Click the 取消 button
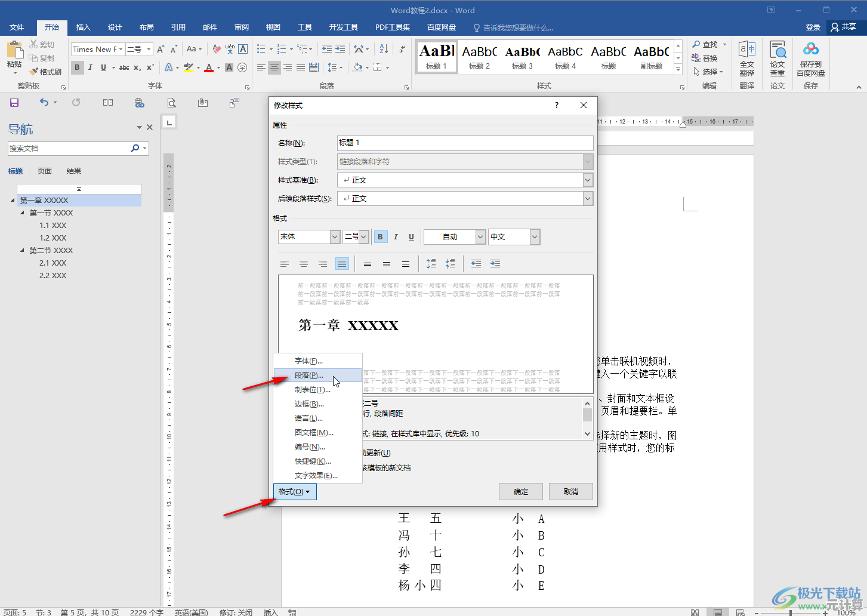 coord(571,492)
